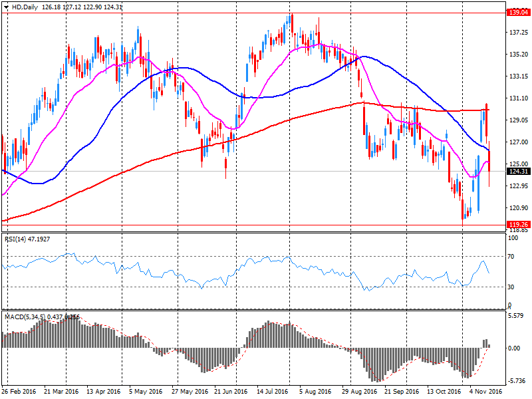Click the MACD 5.579 scale label
Screen dimensions: 532x399
click(517, 316)
